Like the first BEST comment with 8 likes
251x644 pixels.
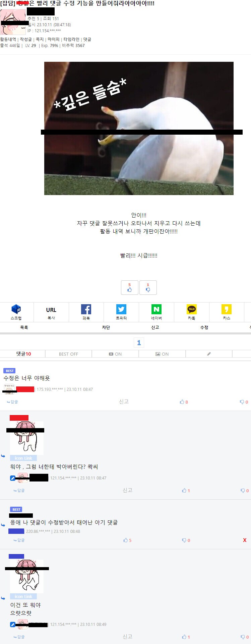184,402
